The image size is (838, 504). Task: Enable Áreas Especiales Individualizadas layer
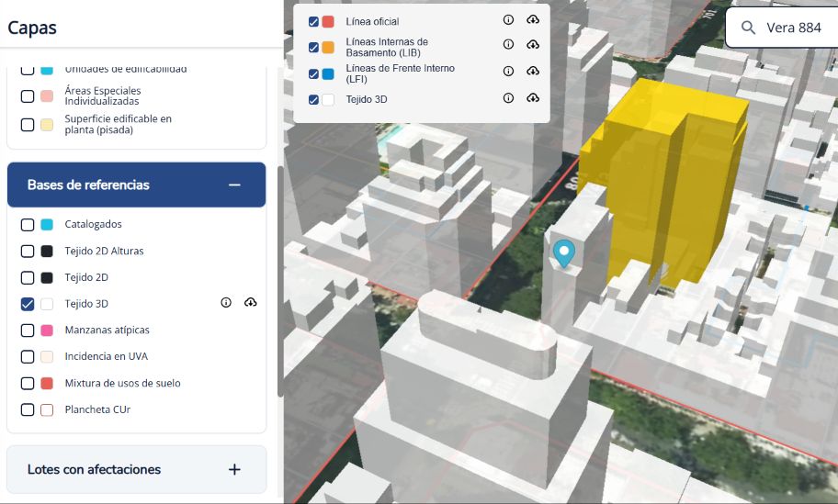point(28,96)
